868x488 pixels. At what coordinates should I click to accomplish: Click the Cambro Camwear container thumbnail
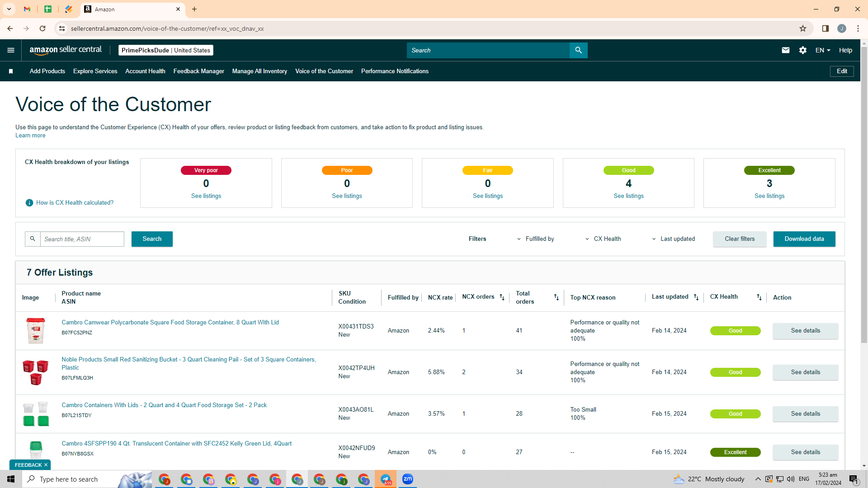click(x=36, y=331)
